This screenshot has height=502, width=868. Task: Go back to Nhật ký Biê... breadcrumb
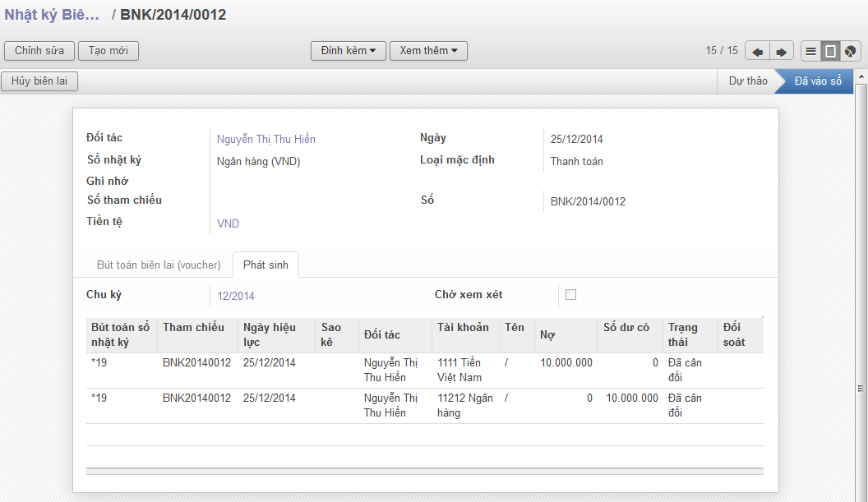click(x=53, y=15)
